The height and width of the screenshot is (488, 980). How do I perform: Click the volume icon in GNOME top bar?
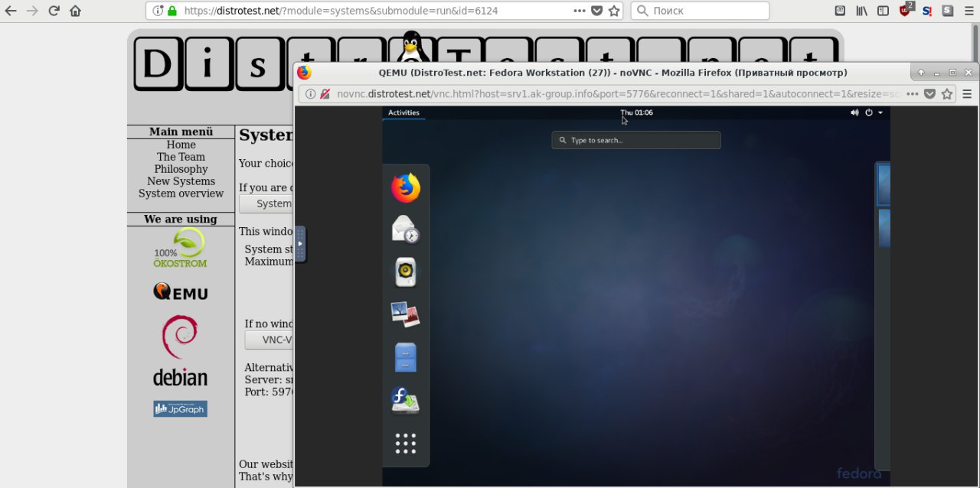click(x=854, y=112)
